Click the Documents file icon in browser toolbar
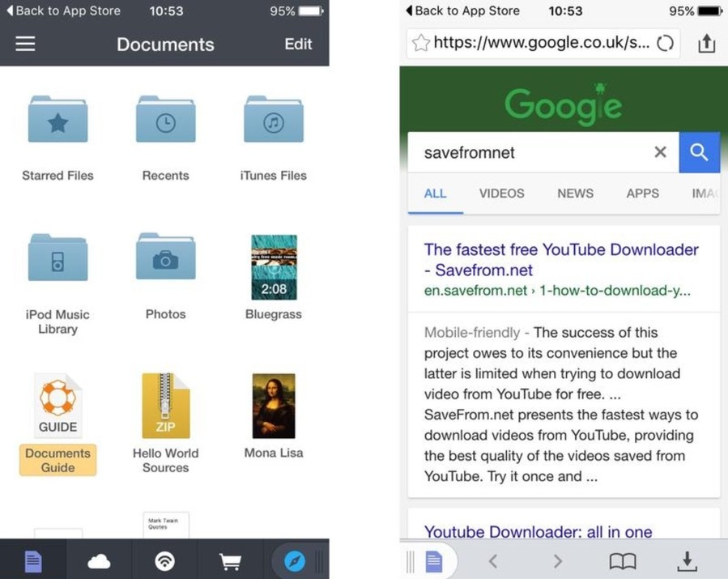 434,561
